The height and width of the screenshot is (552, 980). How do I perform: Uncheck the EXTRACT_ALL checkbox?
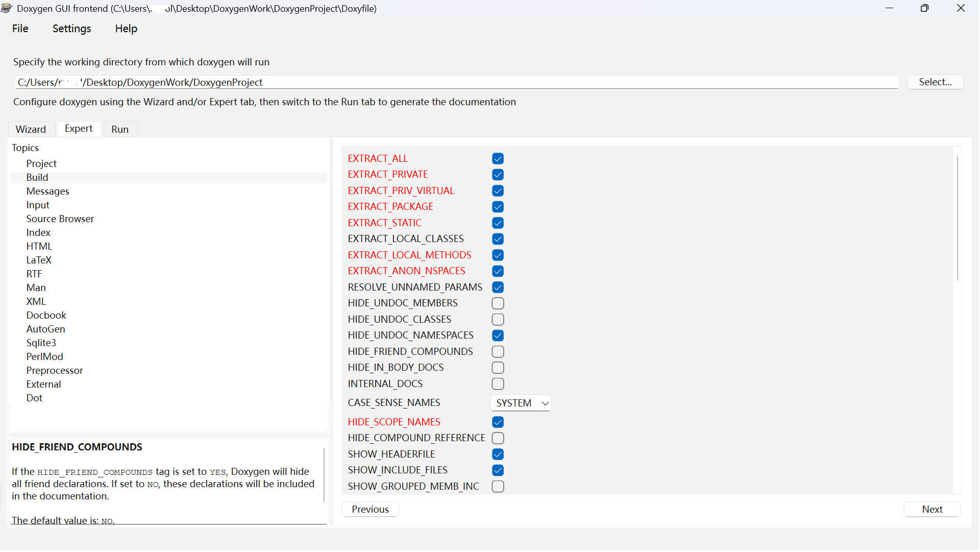click(498, 159)
